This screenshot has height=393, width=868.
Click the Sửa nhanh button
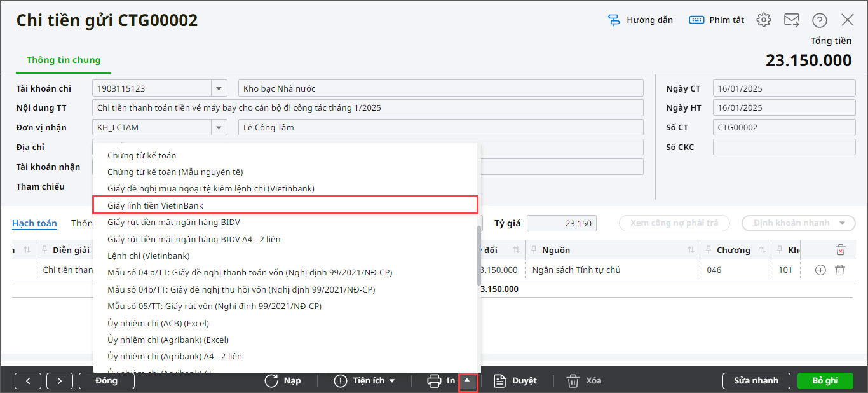(756, 381)
